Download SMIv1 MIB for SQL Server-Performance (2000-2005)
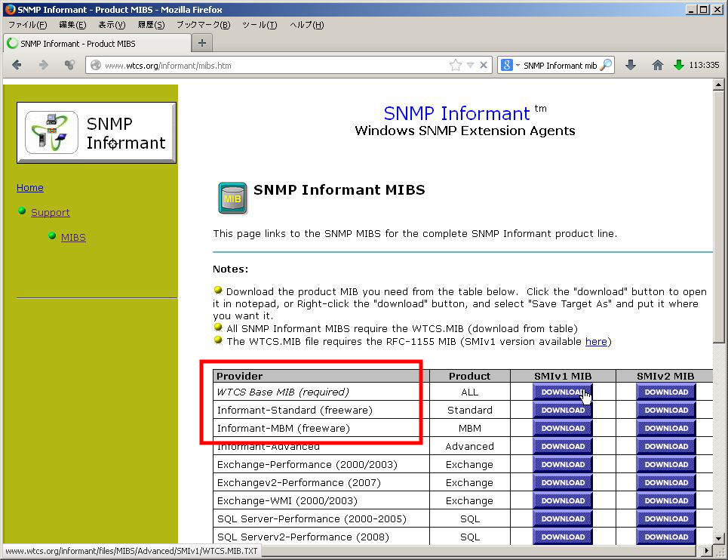The width and height of the screenshot is (728, 560). pos(563,518)
